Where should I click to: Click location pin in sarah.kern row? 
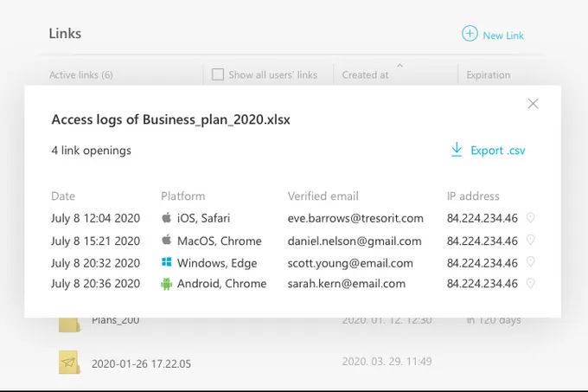[x=530, y=283]
